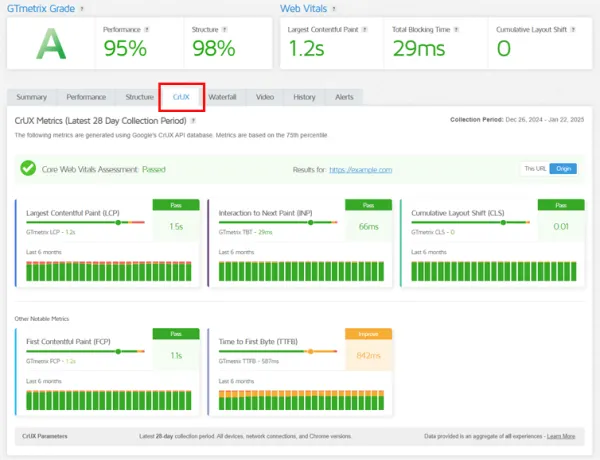600x460 pixels.
Task: Click the 1.1s FCP value
Action: tap(176, 356)
